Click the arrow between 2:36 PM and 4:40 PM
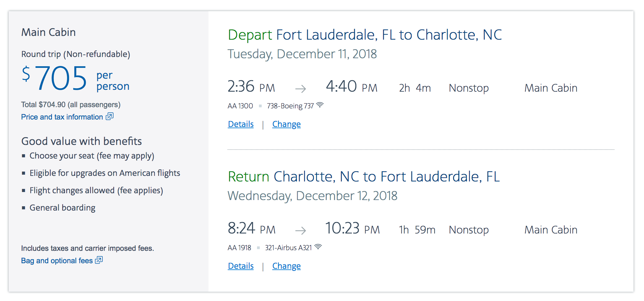The image size is (644, 301). (300, 89)
